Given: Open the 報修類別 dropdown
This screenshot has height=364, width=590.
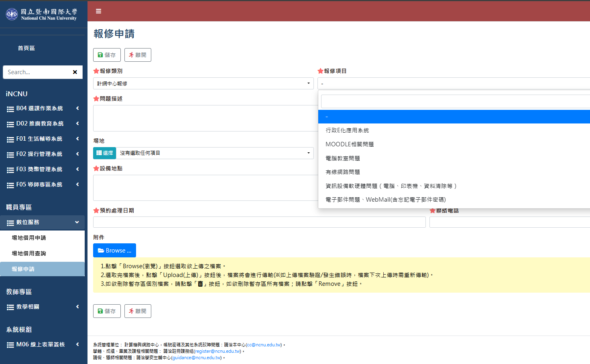Looking at the screenshot, I should pos(203,83).
